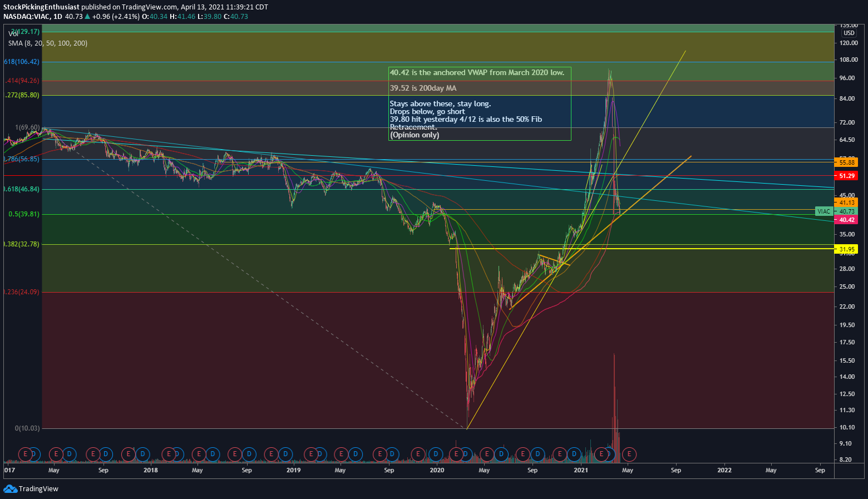The height and width of the screenshot is (499, 868).
Task: Click the last earnings E marker after 2021
Action: (x=629, y=454)
